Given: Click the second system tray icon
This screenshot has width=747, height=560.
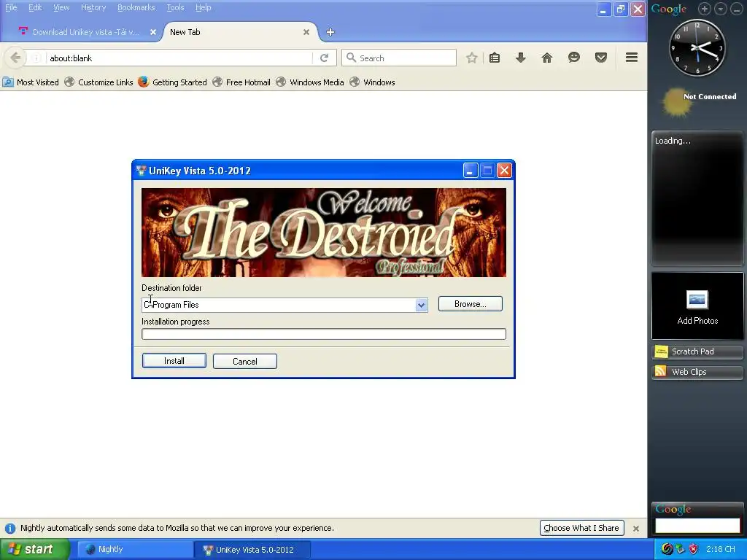Looking at the screenshot, I should (x=681, y=549).
